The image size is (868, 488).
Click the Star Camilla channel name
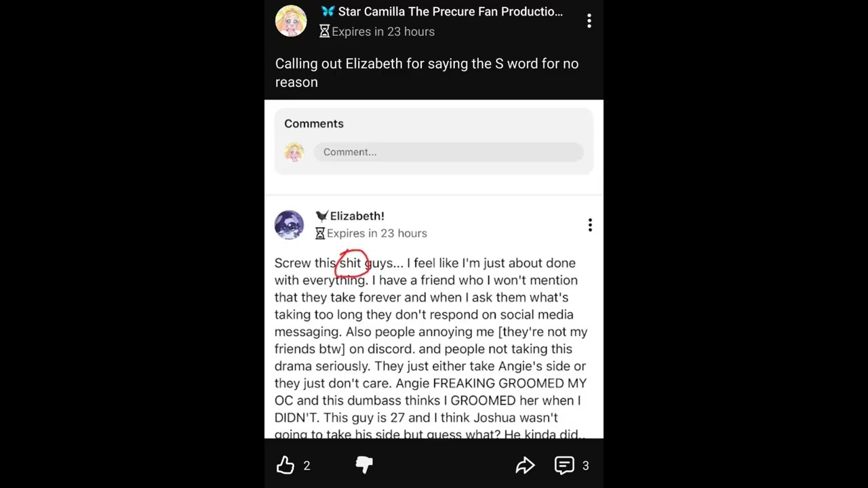450,12
